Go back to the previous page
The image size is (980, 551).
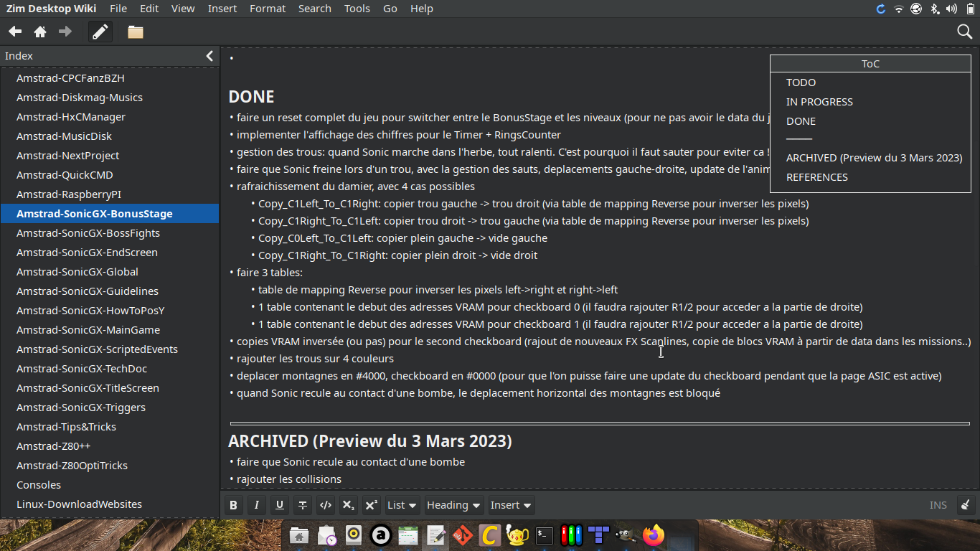(15, 32)
